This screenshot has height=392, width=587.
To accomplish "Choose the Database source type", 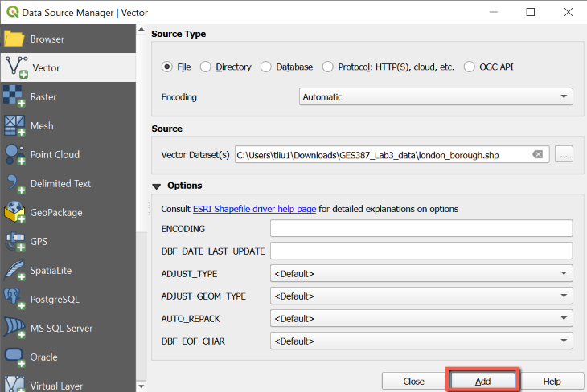I will pyautogui.click(x=266, y=67).
